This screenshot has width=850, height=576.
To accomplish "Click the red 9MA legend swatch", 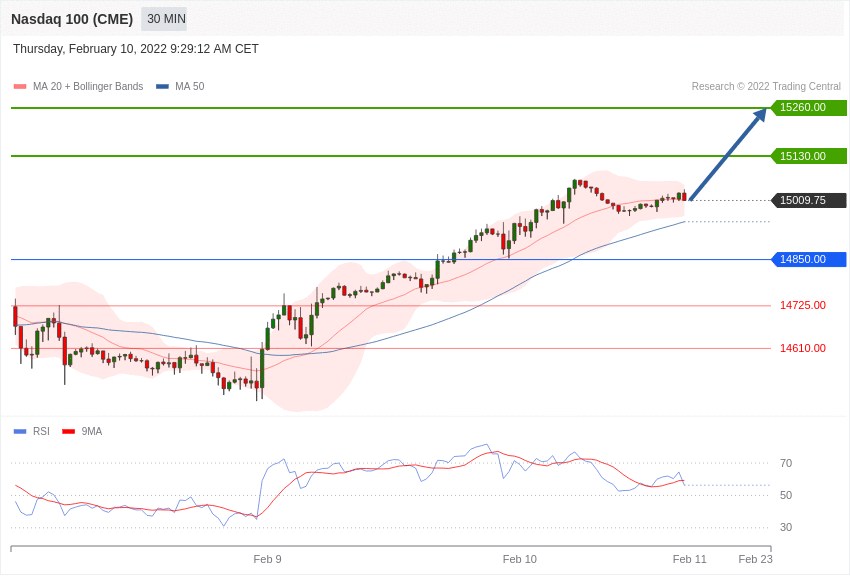I will tap(68, 432).
